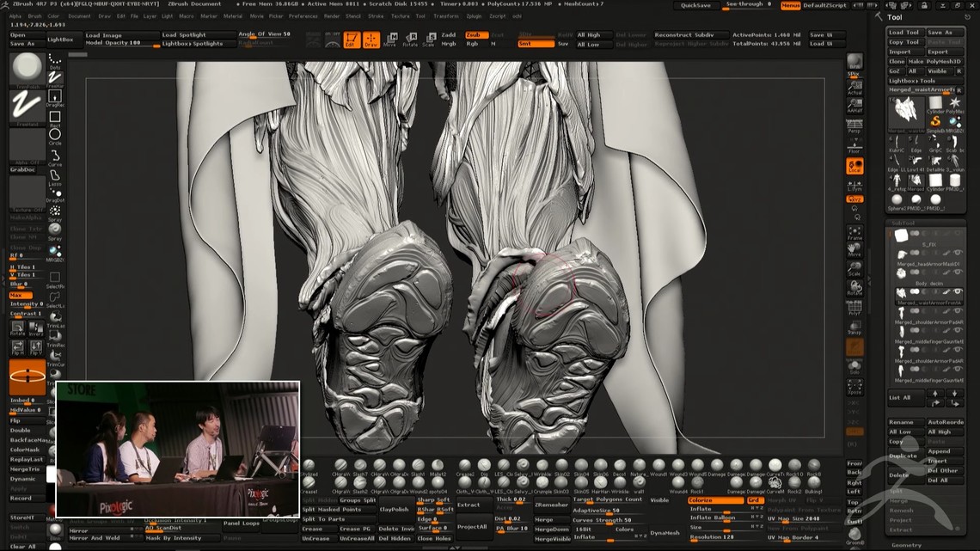The image size is (980, 551).
Task: Select the Circle stroke icon
Action: tap(55, 136)
